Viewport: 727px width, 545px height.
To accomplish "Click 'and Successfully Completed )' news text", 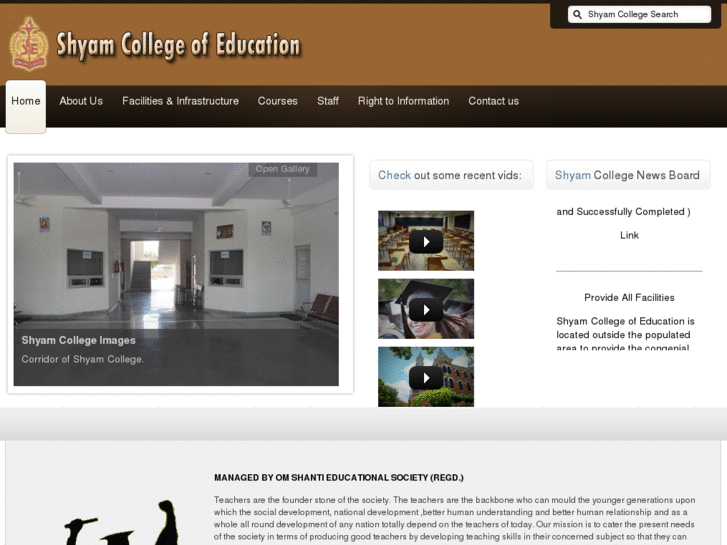I will pos(624,212).
